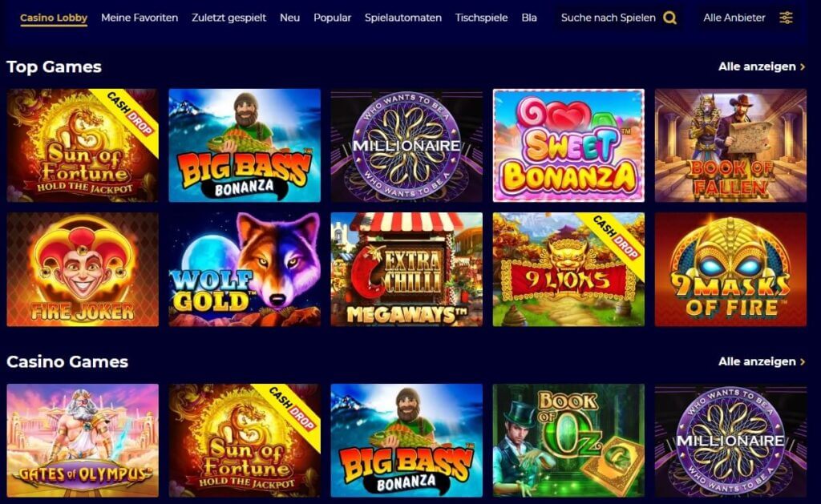Open Book of Oz game tile
This screenshot has height=504, width=821.
(x=568, y=440)
